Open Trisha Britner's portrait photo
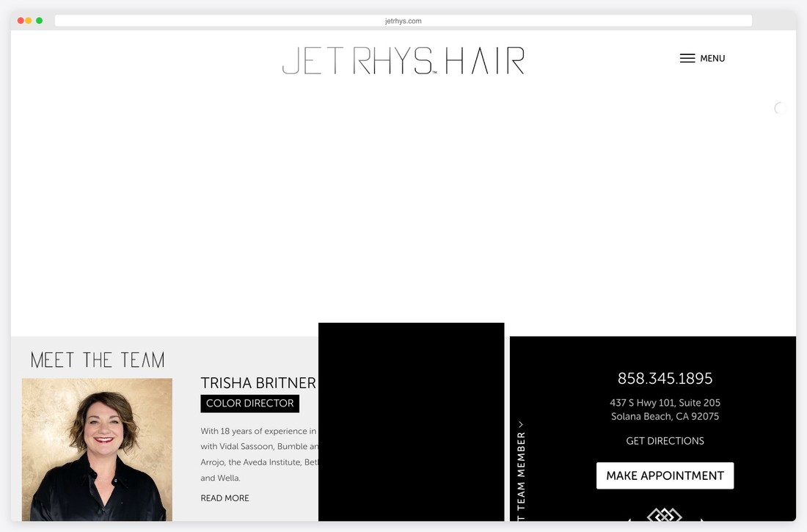The width and height of the screenshot is (807, 532). [x=97, y=449]
